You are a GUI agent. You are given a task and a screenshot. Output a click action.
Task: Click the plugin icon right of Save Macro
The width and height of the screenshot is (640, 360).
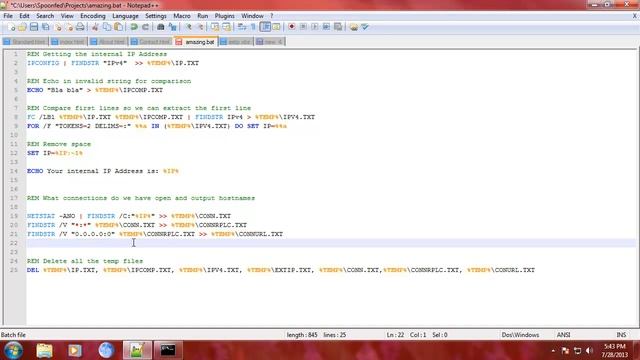coord(353,27)
